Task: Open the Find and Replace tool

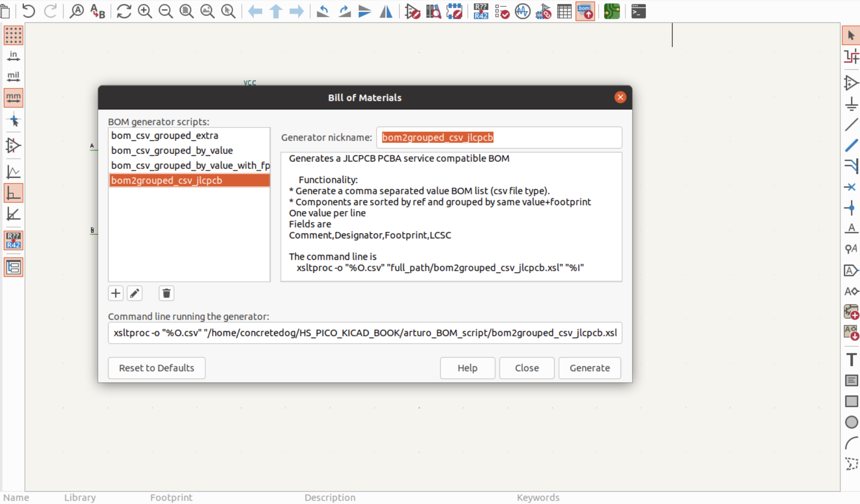Action: [98, 11]
